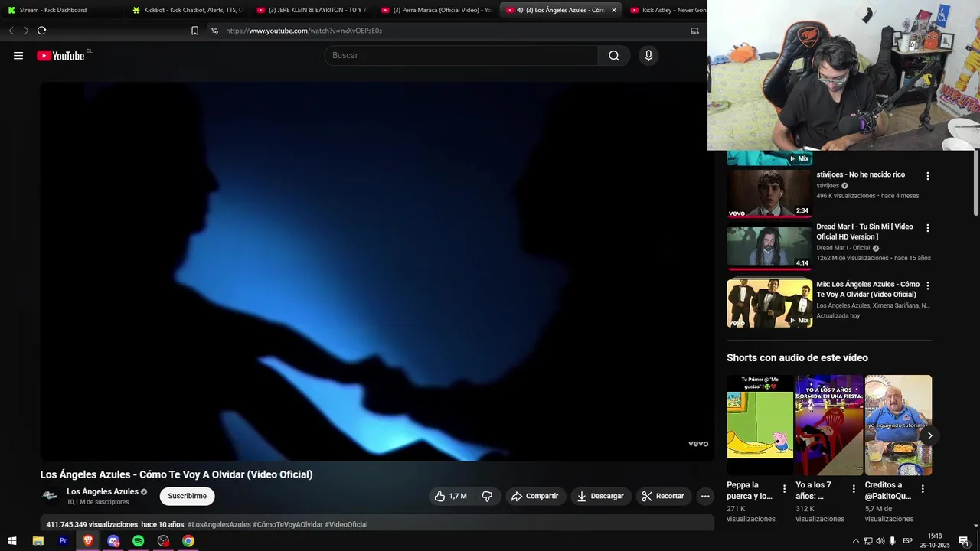Reload the page in the browser
The height and width of the screenshot is (551, 980).
[x=41, y=31]
